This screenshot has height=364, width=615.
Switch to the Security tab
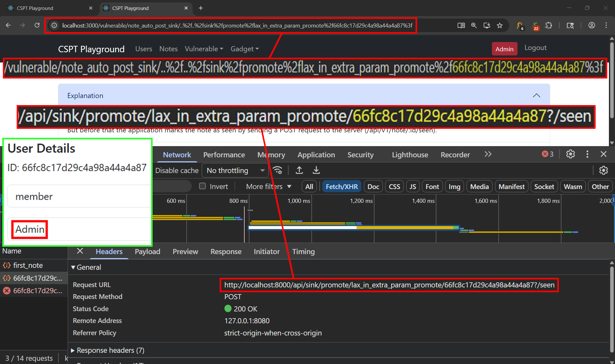(360, 155)
